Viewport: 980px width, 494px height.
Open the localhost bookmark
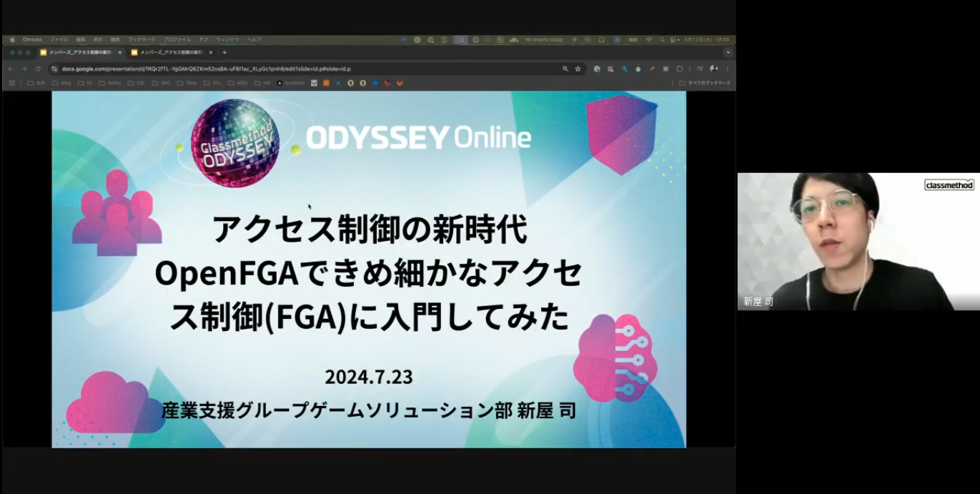[290, 83]
